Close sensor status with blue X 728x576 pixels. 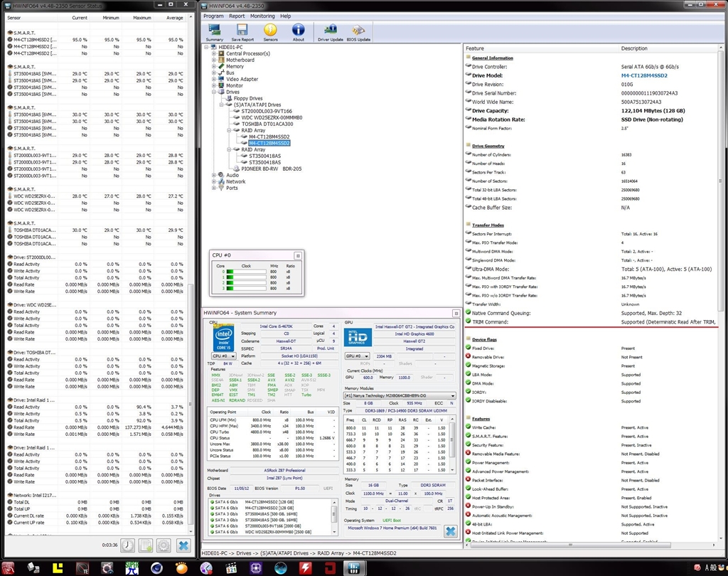[x=183, y=545]
